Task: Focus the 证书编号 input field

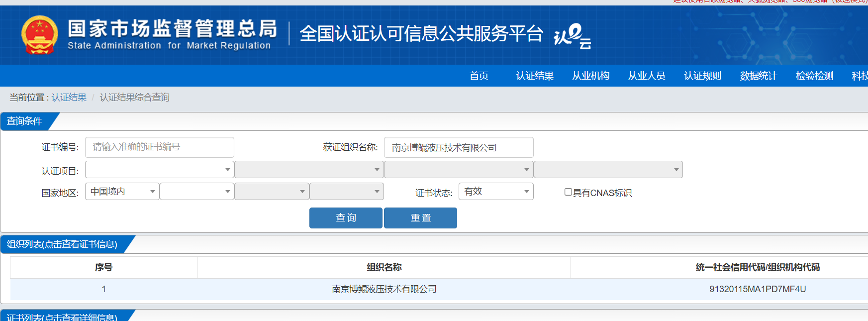Action: tap(160, 147)
